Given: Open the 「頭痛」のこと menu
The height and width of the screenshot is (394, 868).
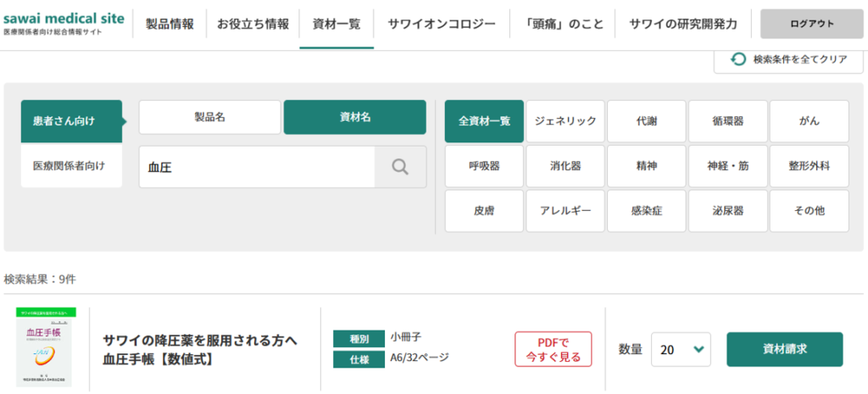Looking at the screenshot, I should click(x=563, y=24).
